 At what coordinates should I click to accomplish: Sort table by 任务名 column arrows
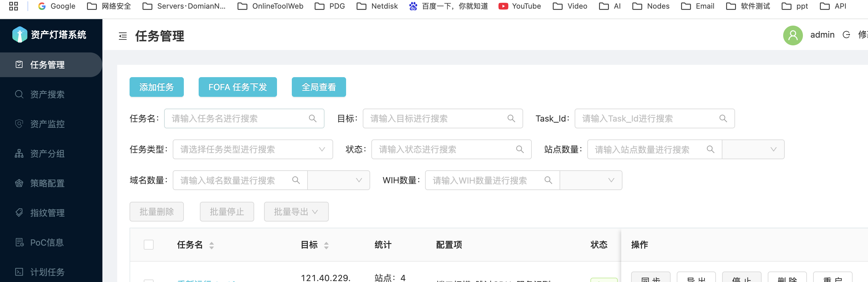click(x=211, y=245)
